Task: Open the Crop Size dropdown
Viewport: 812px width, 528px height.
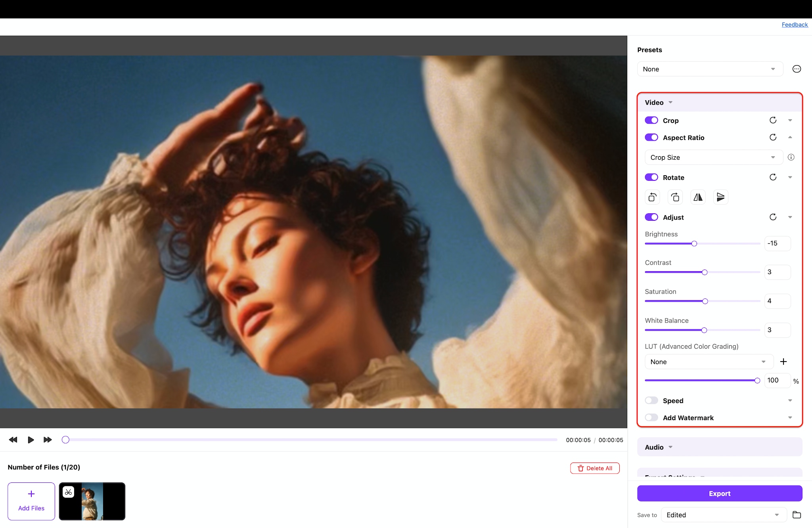Action: tap(714, 157)
